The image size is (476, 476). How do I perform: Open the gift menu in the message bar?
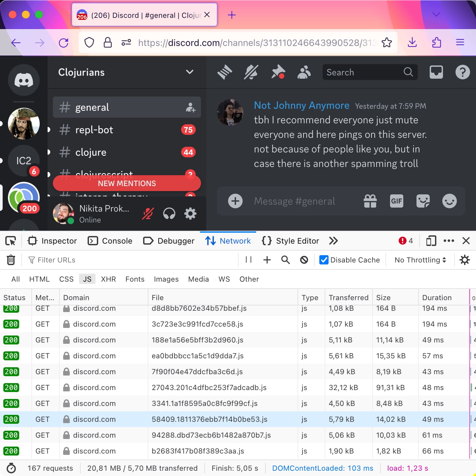pyautogui.click(x=370, y=201)
